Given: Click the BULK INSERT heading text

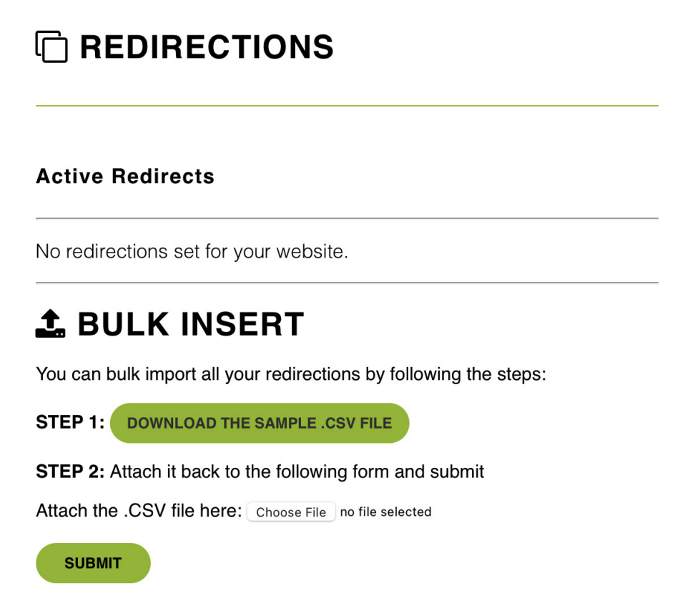Looking at the screenshot, I should pos(191,325).
